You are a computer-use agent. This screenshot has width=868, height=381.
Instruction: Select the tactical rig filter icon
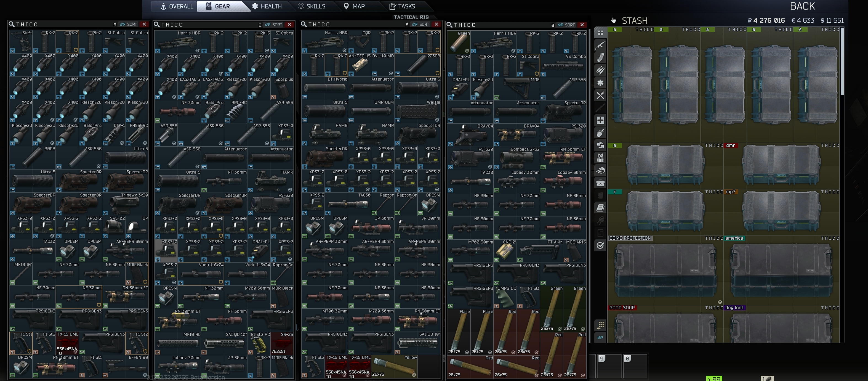coord(600,158)
